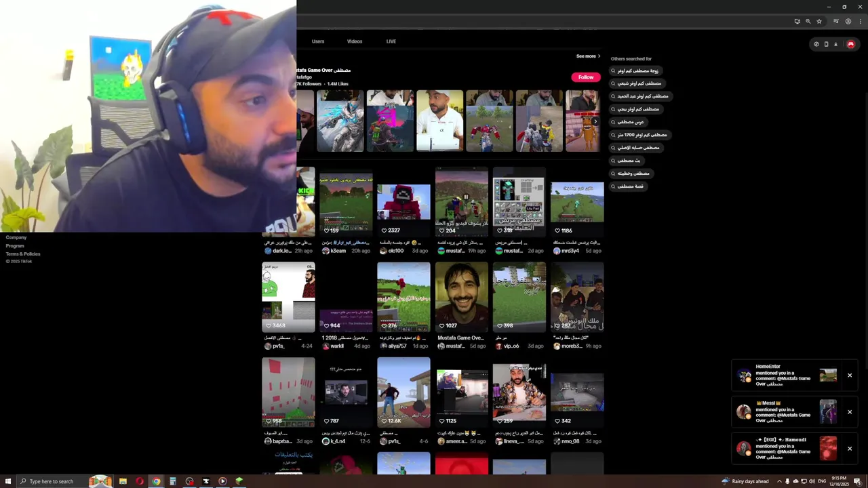Open video with 1125 likes by ameer.a
The height and width of the screenshot is (488, 868).
pos(461,392)
